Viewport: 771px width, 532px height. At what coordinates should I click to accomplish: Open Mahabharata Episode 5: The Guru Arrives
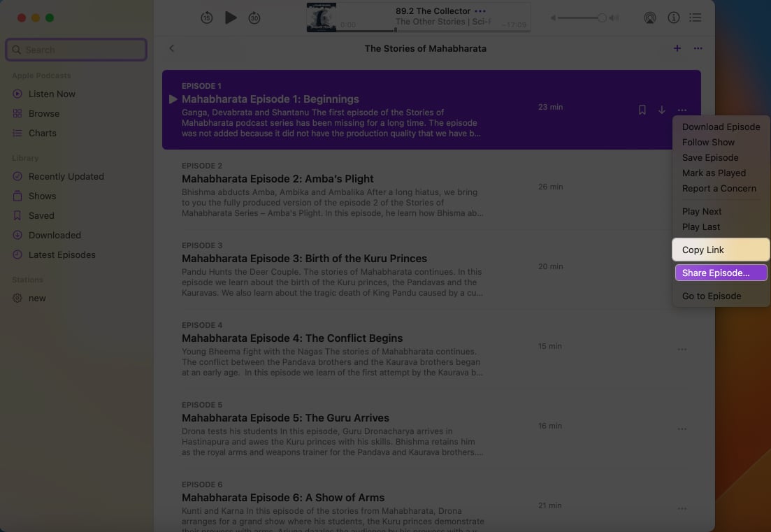click(x=285, y=418)
